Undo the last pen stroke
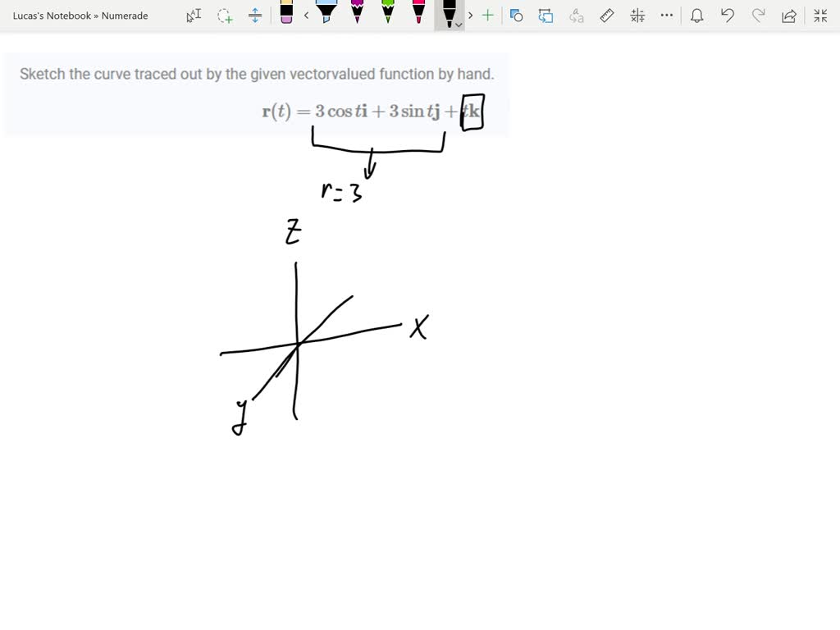The width and height of the screenshot is (840, 630). click(727, 15)
